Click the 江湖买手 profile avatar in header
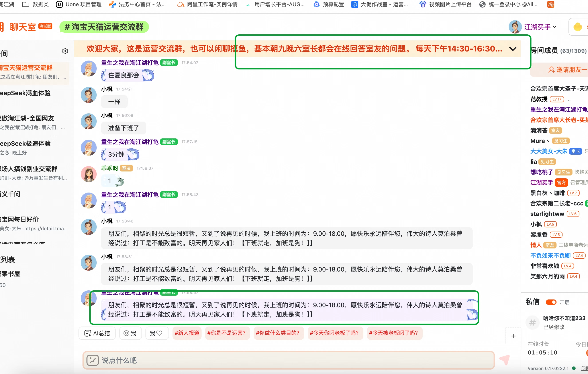Viewport: 588px width, 374px height. [515, 27]
